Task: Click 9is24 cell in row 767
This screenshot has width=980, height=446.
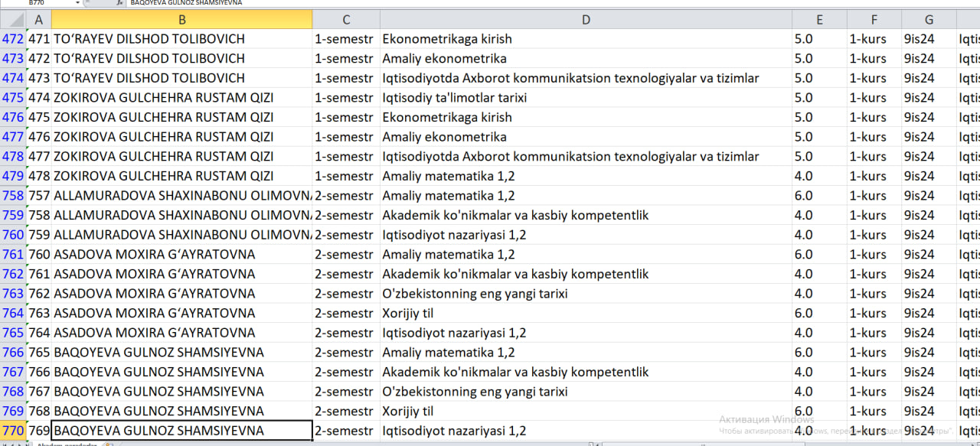Action: click(929, 372)
